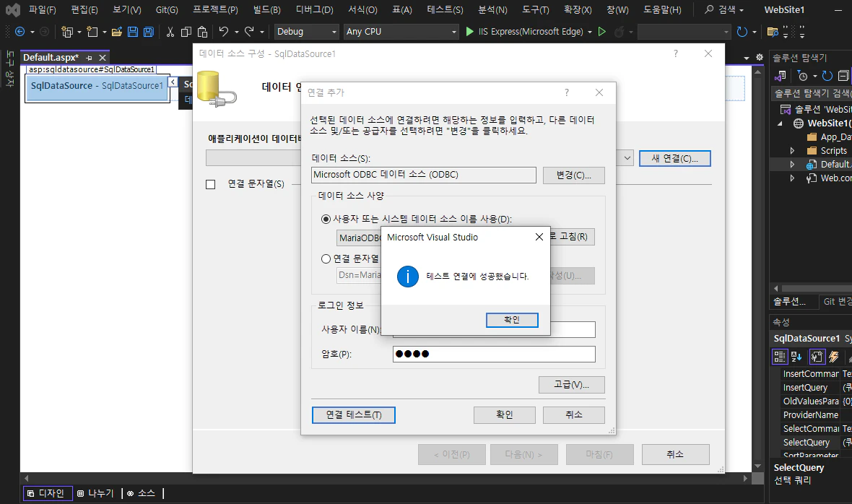The height and width of the screenshot is (504, 852).
Task: Open the Any CPU platform dropdown
Action: point(454,32)
